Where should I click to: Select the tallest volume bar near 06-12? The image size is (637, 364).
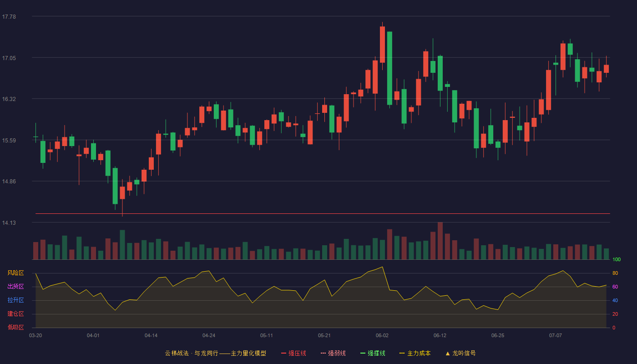click(x=440, y=241)
